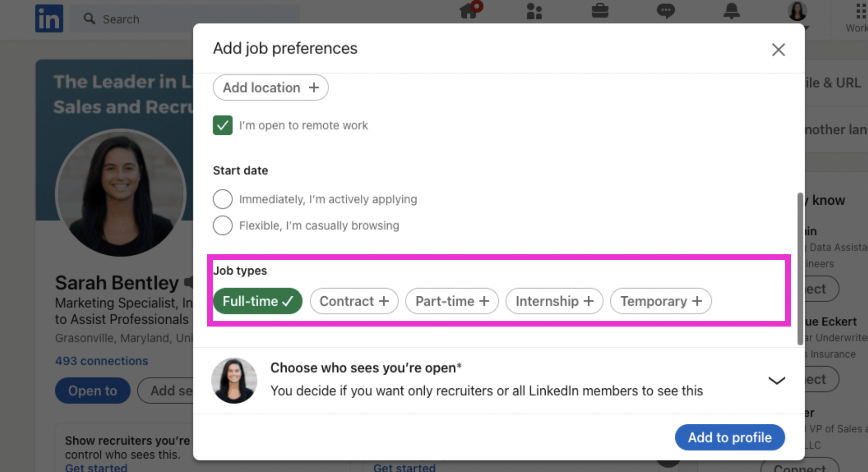The height and width of the screenshot is (472, 868).
Task: Open the Messaging chat bubble icon
Action: [666, 11]
